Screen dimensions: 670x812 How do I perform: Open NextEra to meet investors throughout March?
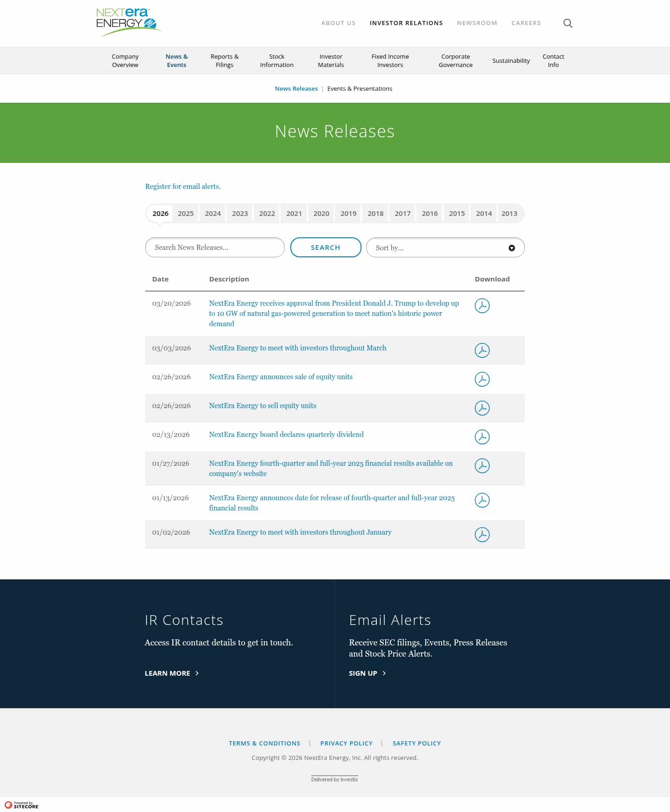(298, 348)
